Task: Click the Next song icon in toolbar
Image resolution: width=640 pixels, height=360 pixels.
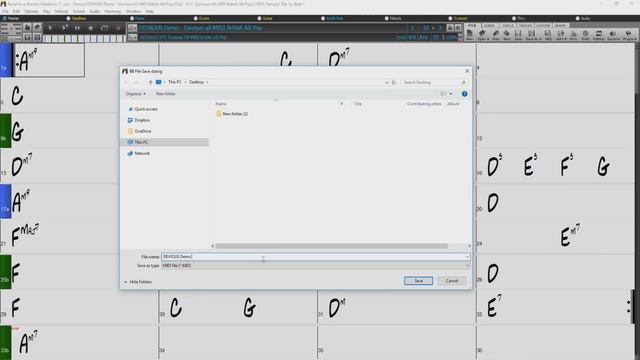Action: point(507,34)
